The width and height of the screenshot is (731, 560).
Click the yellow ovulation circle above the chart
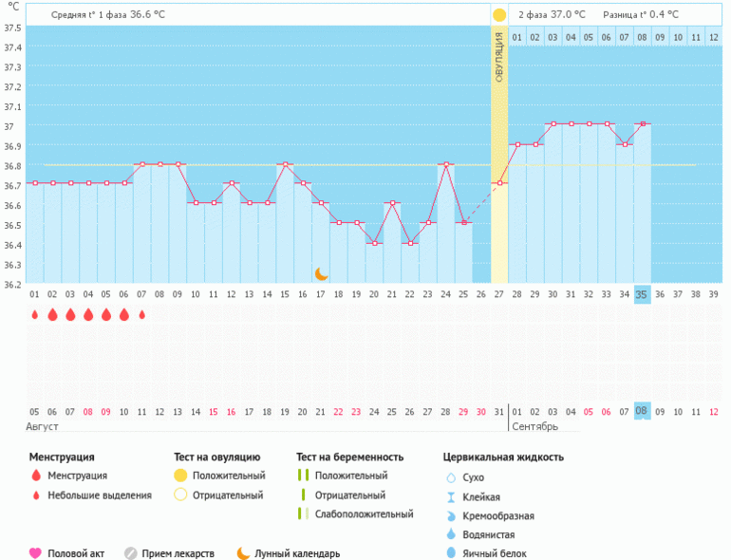499,15
